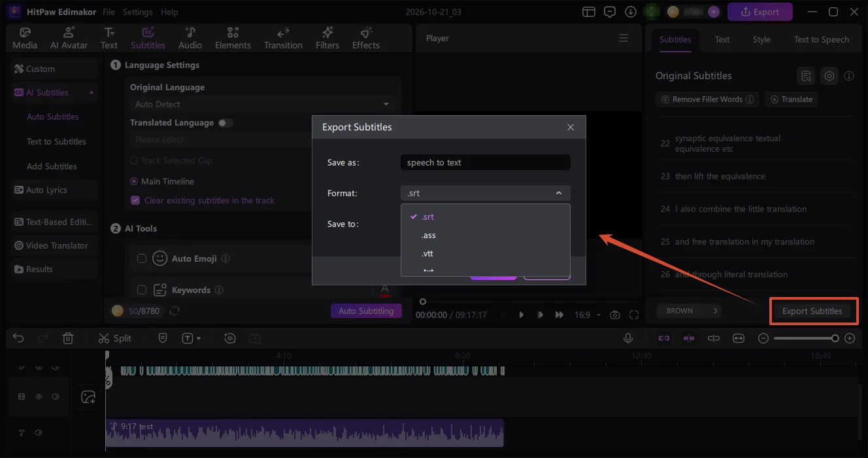This screenshot has width=868, height=458.
Task: Enable the Keywords checkbox
Action: coord(141,290)
